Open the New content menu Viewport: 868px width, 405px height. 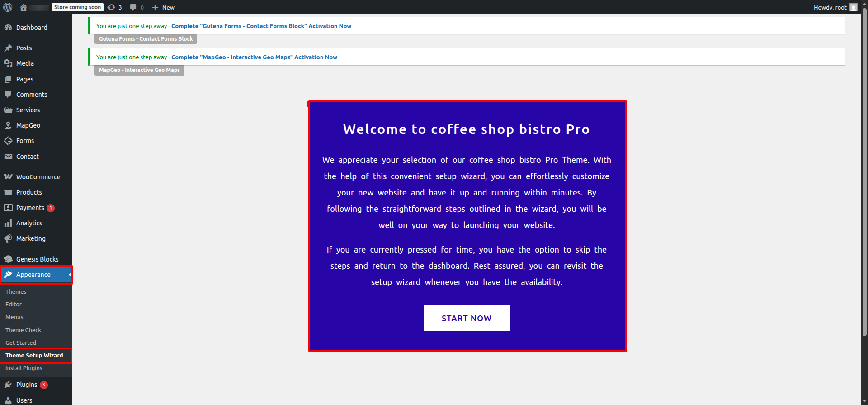pyautogui.click(x=163, y=7)
